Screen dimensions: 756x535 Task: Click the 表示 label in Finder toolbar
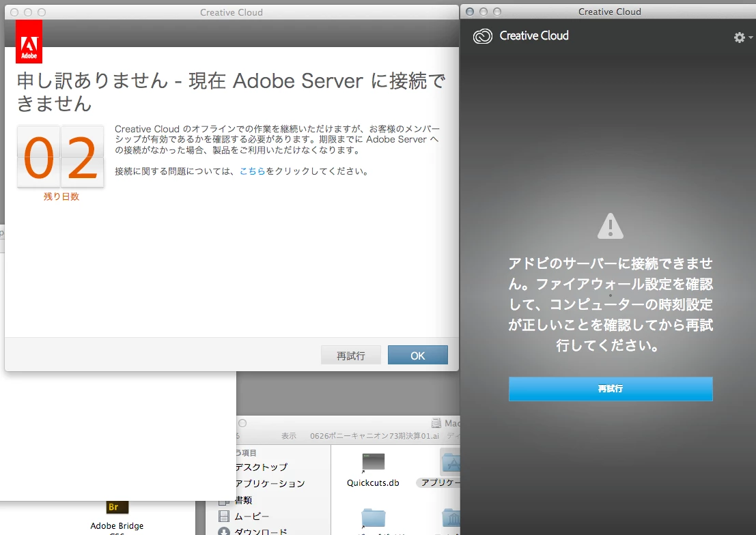(289, 436)
